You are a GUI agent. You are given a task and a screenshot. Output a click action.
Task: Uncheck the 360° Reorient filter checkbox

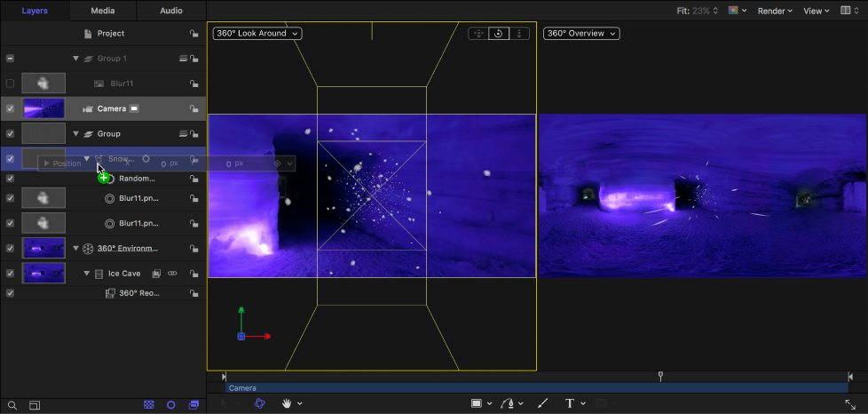pyautogui.click(x=10, y=293)
